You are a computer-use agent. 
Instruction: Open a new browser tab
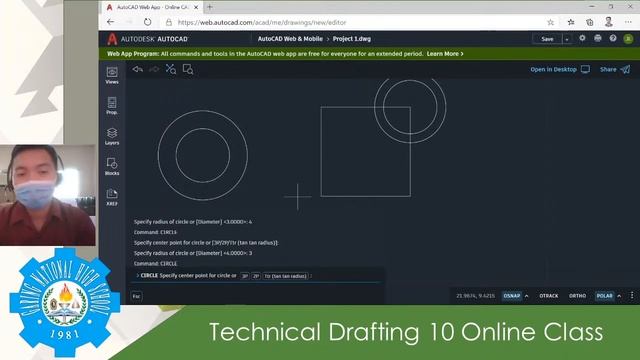pyautogui.click(x=210, y=7)
